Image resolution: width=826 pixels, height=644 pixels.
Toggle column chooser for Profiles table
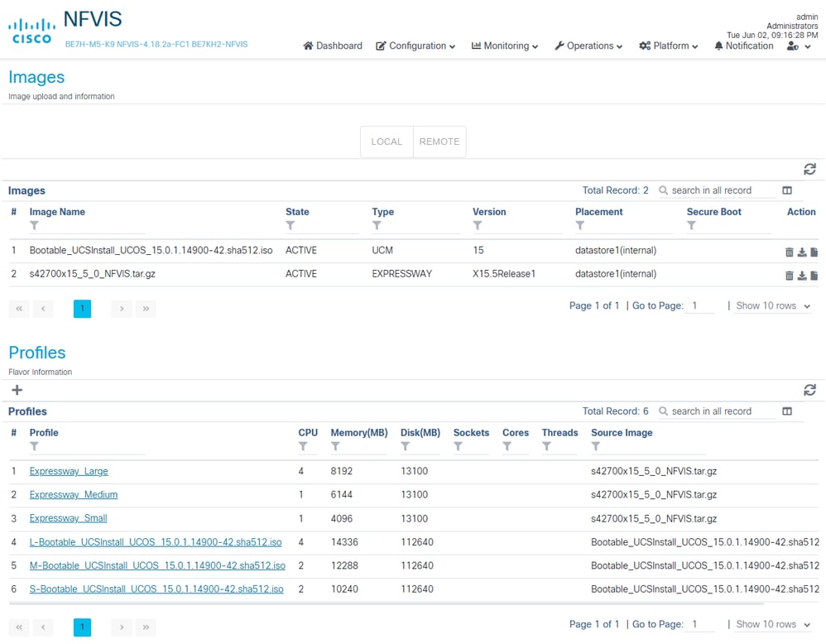[x=787, y=411]
